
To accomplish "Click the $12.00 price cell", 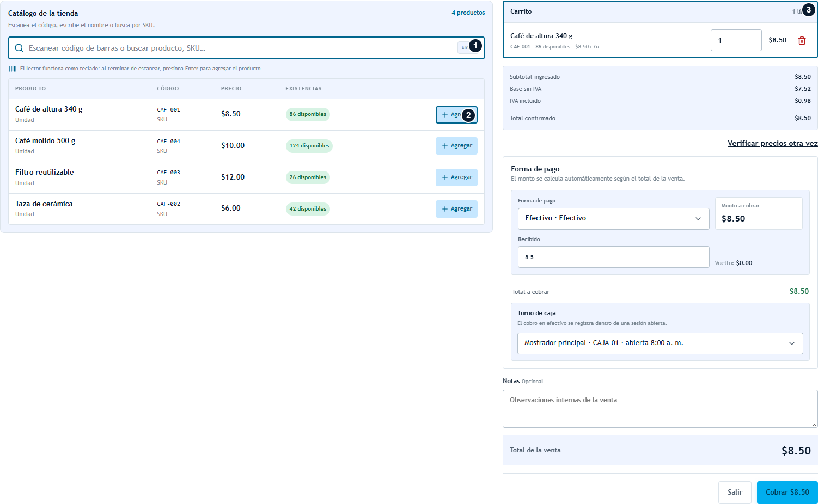I will (233, 177).
